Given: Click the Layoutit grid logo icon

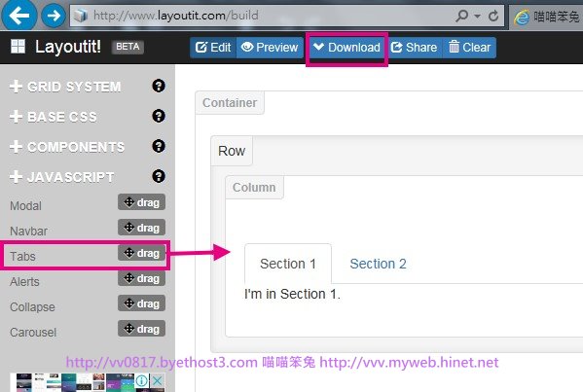Looking at the screenshot, I should [x=18, y=47].
